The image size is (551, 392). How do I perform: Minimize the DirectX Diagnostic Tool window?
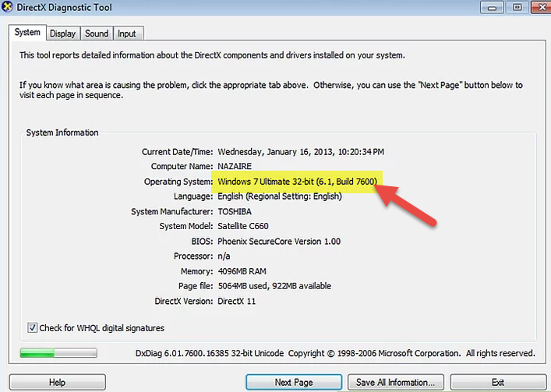tap(492, 7)
